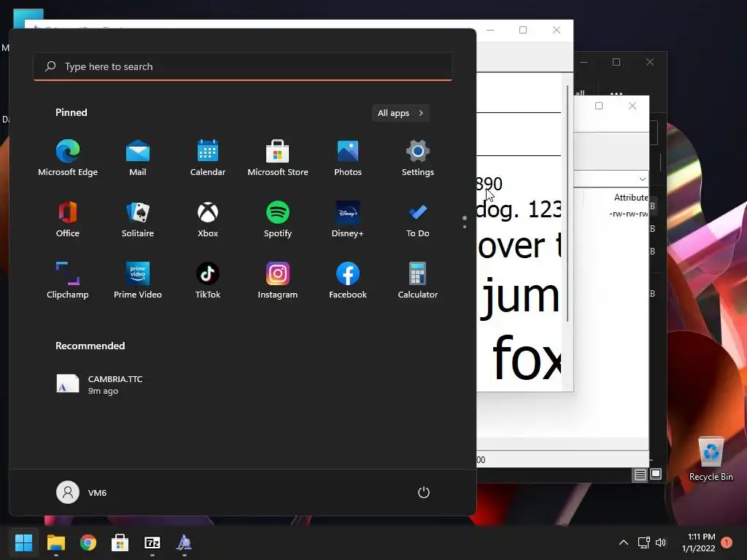This screenshot has height=560, width=747.
Task: Launch TikTok from pinned apps
Action: 208,280
